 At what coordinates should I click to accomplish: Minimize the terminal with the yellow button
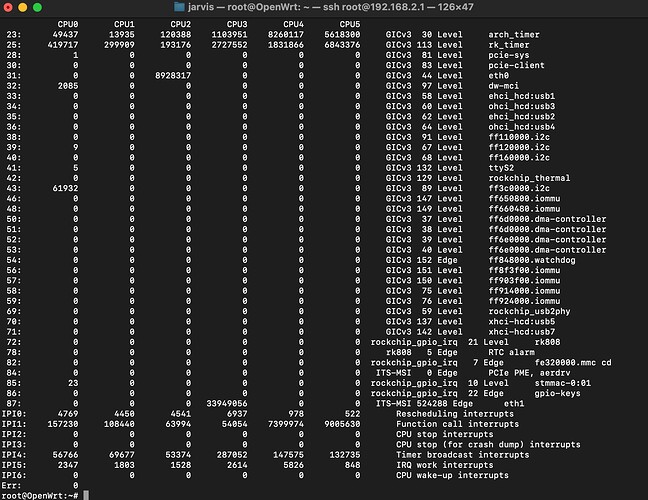point(23,7)
